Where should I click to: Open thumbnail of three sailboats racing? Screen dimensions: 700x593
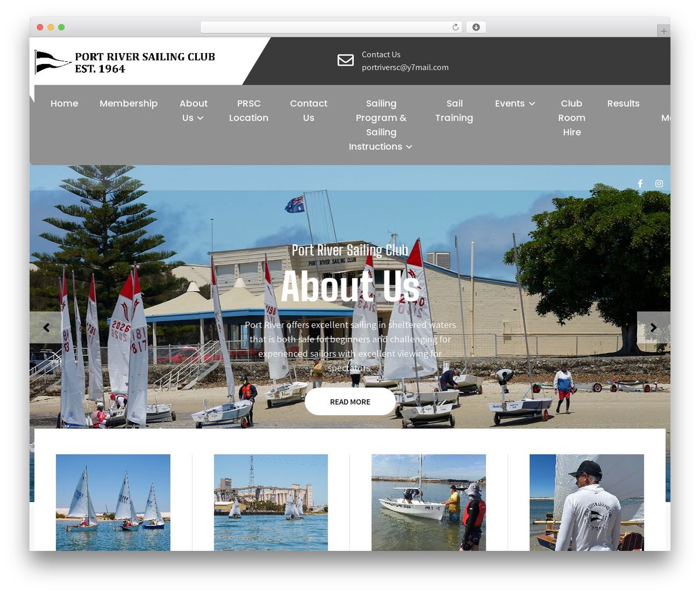113,502
